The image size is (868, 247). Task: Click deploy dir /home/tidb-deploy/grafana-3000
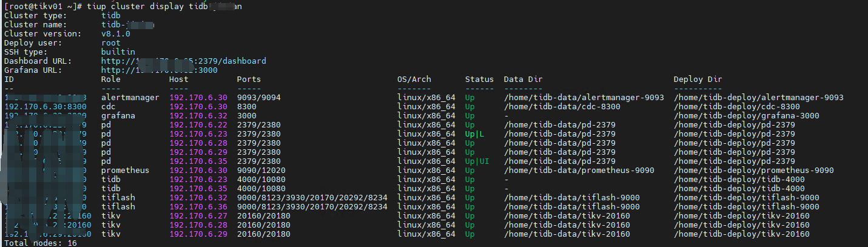click(746, 116)
